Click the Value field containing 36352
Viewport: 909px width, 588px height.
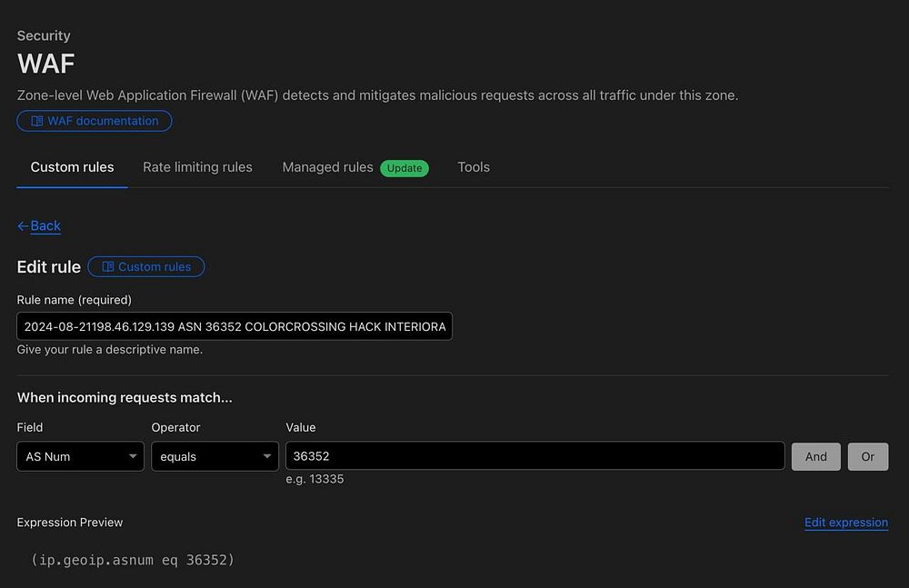[x=534, y=456]
